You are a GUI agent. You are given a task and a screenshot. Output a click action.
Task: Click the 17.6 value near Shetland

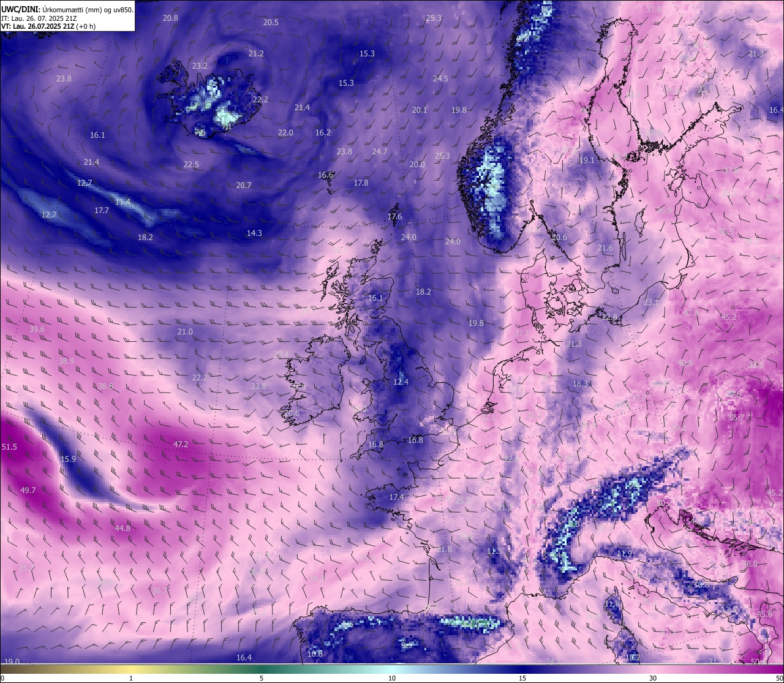(x=395, y=216)
